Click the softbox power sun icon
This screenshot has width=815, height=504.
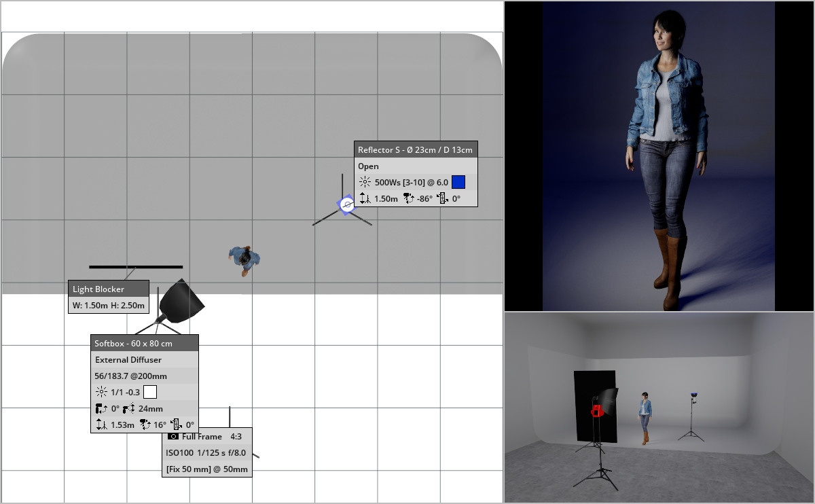(101, 392)
